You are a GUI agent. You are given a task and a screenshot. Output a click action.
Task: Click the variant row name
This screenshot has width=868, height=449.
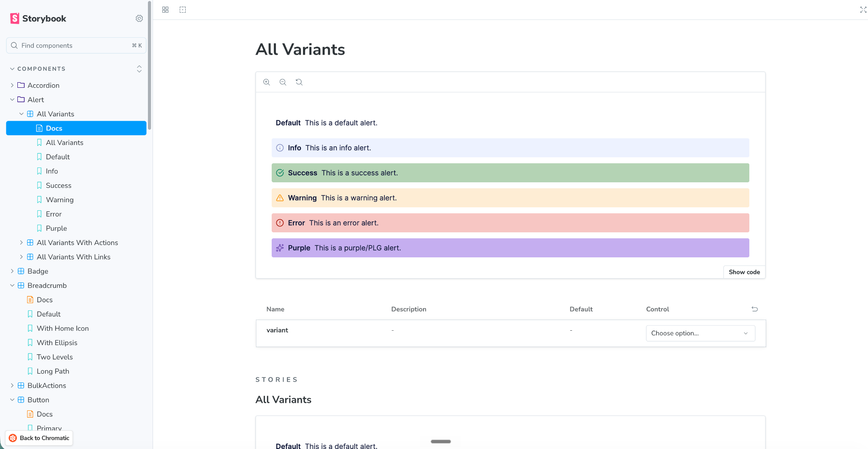click(x=277, y=330)
